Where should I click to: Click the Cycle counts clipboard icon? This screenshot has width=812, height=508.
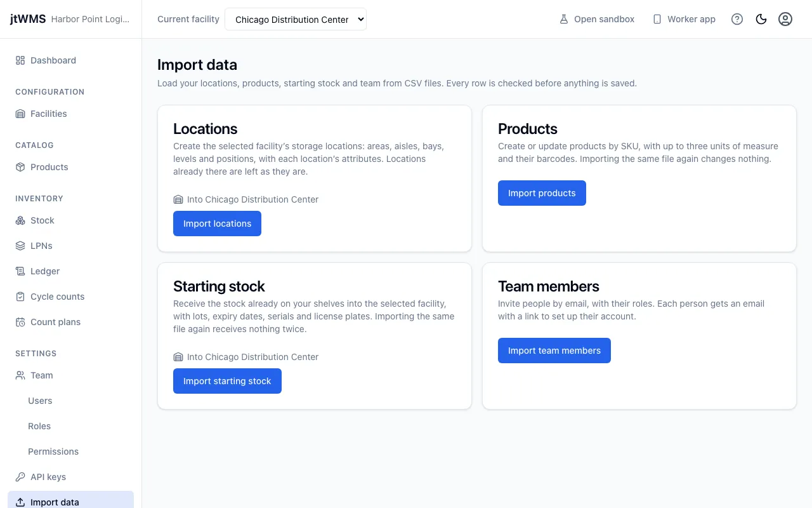click(20, 297)
